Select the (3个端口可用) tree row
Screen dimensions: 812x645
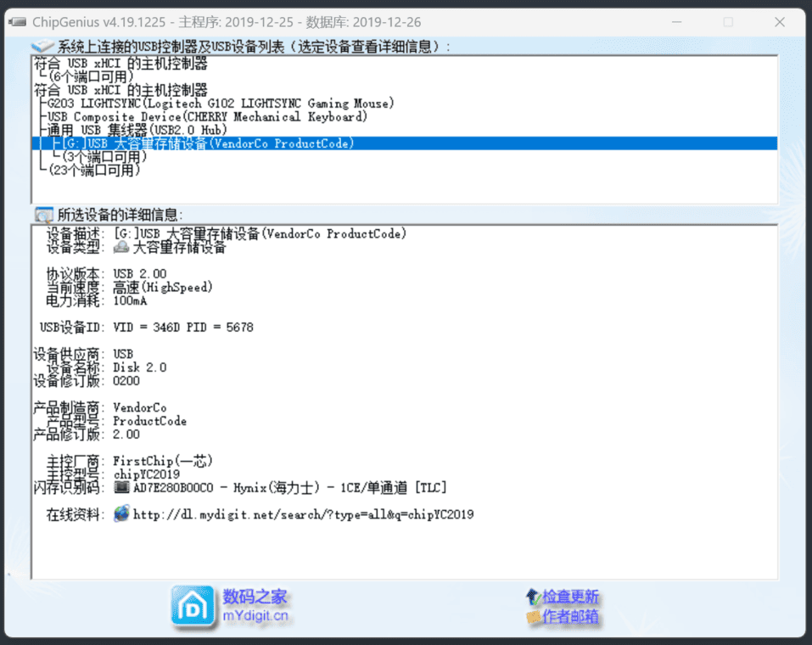(x=105, y=156)
